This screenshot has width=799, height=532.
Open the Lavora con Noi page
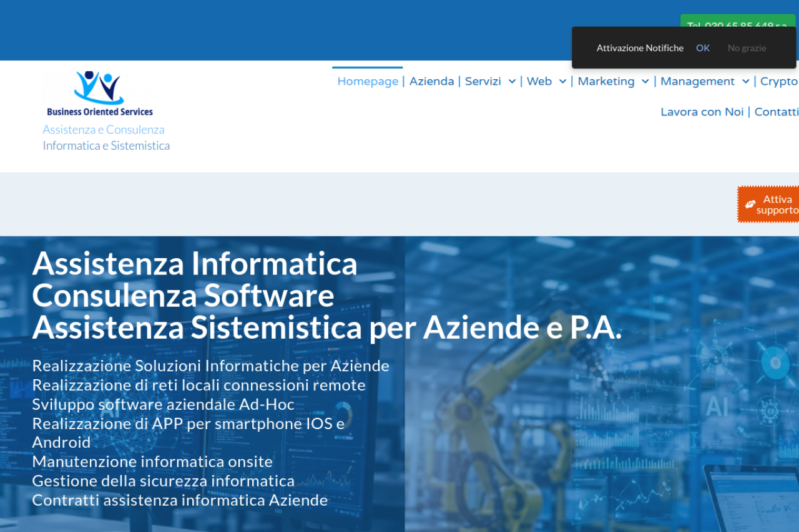coord(702,112)
